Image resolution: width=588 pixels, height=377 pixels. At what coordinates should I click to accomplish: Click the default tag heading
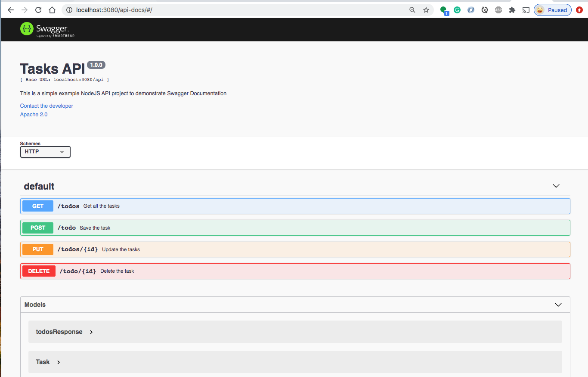coord(39,187)
